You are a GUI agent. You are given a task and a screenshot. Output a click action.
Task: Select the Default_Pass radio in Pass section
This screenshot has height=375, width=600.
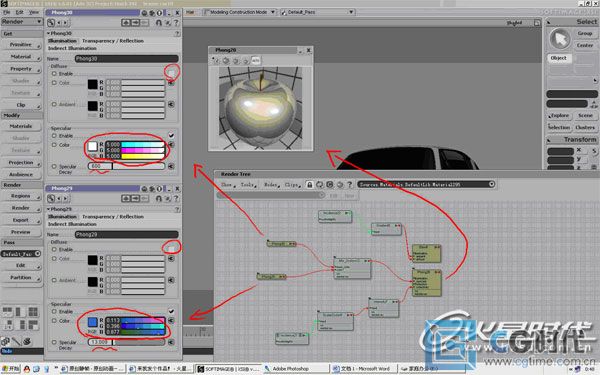pyautogui.click(x=38, y=254)
